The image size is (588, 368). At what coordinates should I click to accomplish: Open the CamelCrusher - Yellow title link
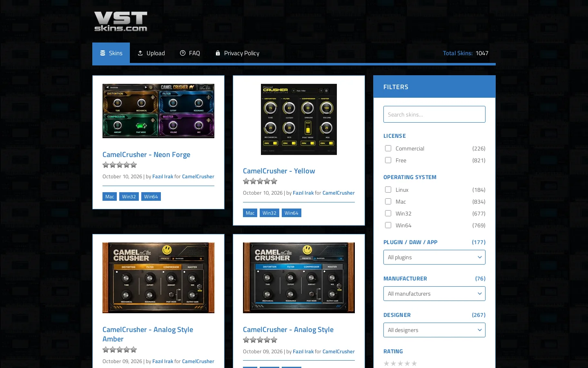coord(279,171)
